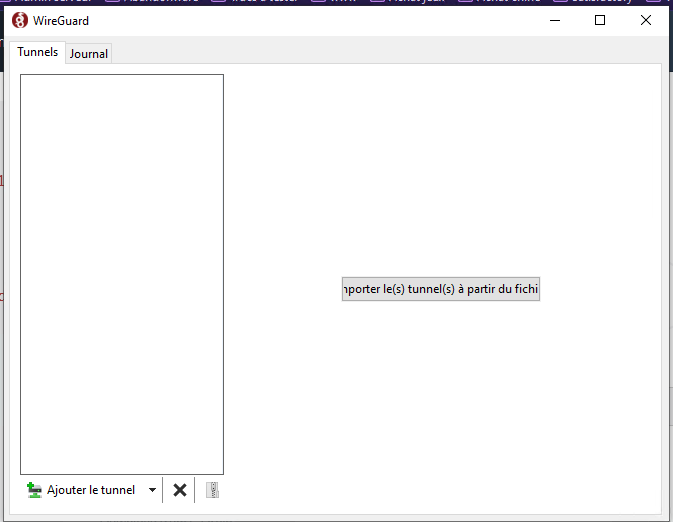The width and height of the screenshot is (673, 522).
Task: Maximize the WireGuard window
Action: coord(600,20)
